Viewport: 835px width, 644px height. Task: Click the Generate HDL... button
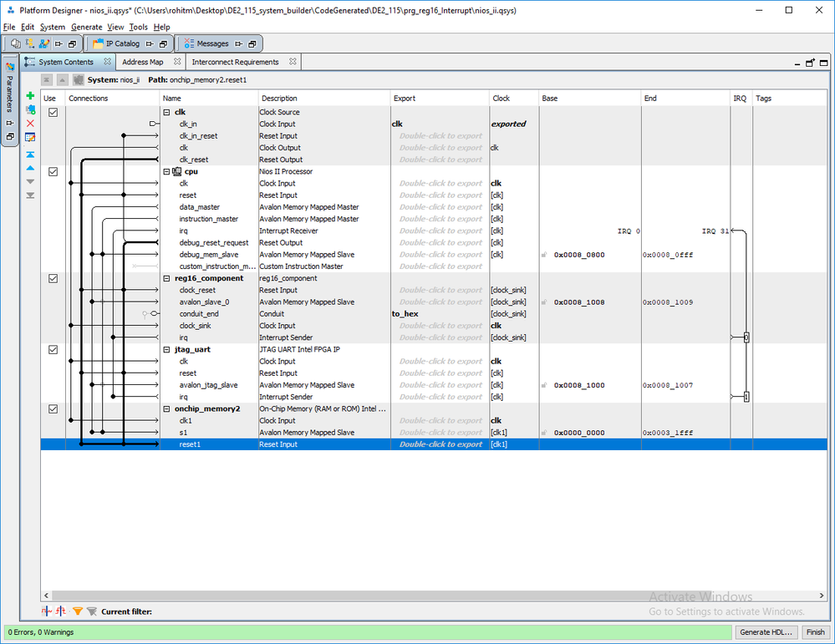[766, 632]
